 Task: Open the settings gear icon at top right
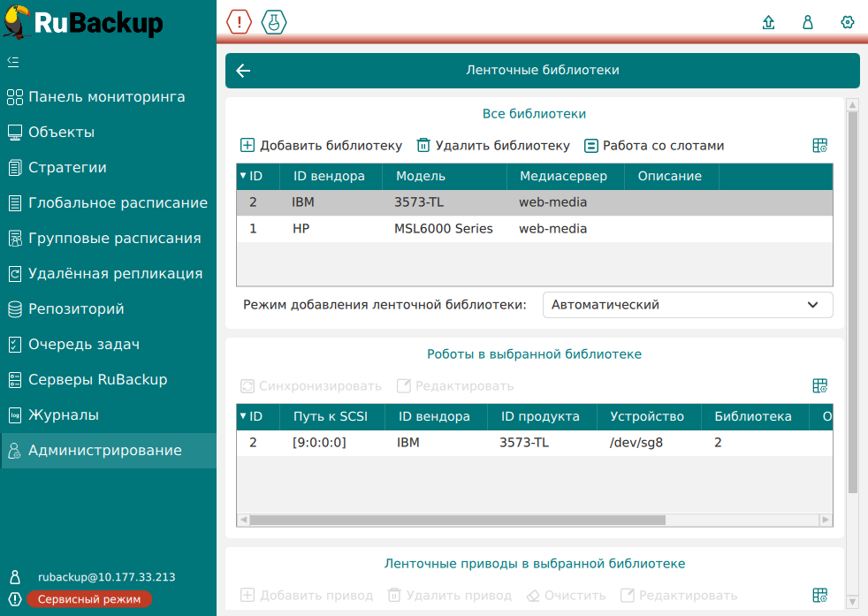(x=848, y=23)
